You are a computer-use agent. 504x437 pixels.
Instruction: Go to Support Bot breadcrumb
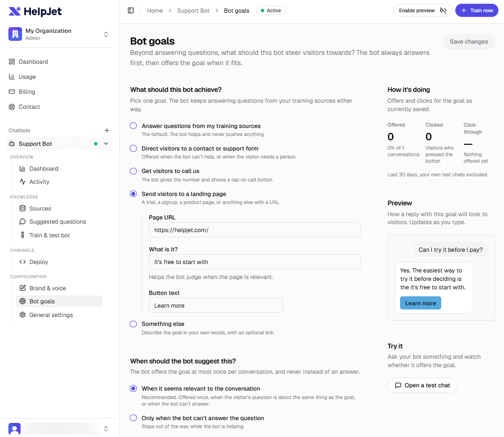coord(193,11)
